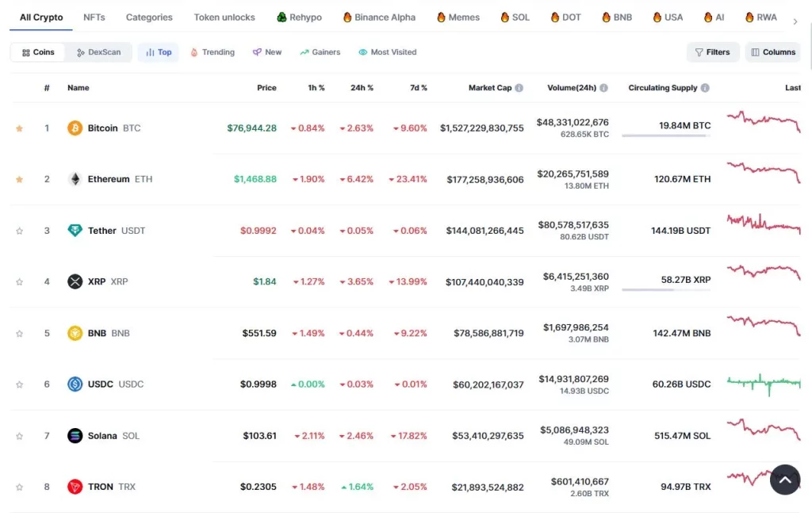812x516 pixels.
Task: Sort table by Market Cap column
Action: pos(490,88)
